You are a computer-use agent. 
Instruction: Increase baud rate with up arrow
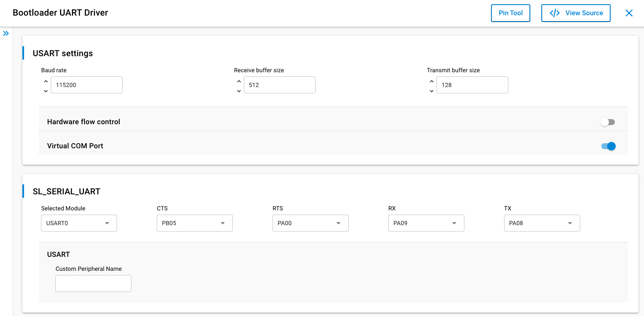(46, 81)
